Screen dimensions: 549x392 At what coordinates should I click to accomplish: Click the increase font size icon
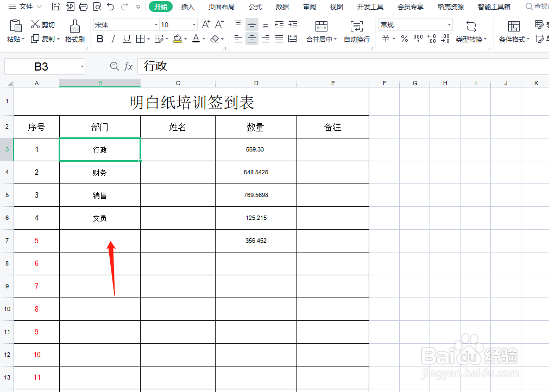205,24
